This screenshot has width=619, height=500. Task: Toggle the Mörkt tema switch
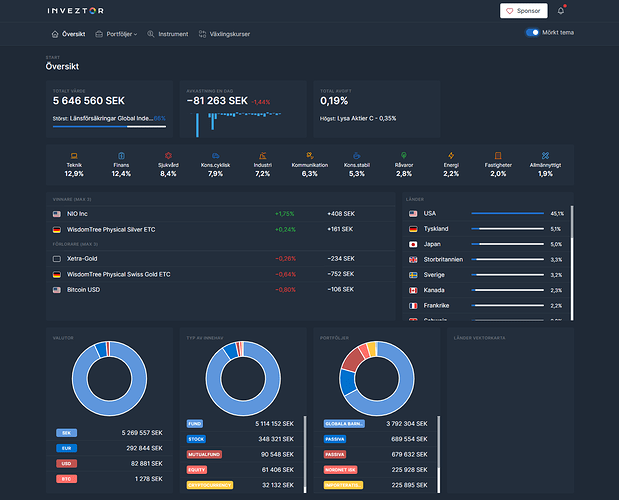coord(532,33)
